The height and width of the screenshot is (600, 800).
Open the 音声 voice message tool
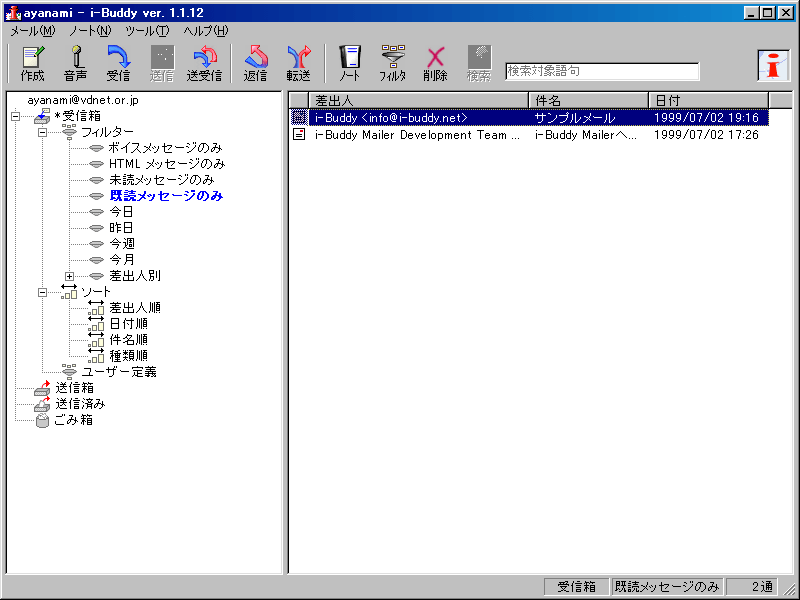76,63
